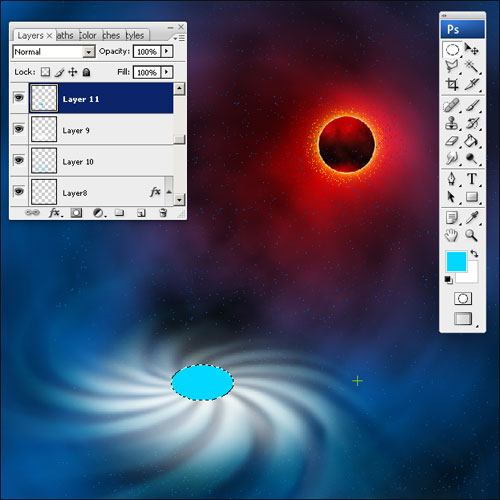
Task: Select the Polygonal Lasso tool
Action: pyautogui.click(x=452, y=66)
